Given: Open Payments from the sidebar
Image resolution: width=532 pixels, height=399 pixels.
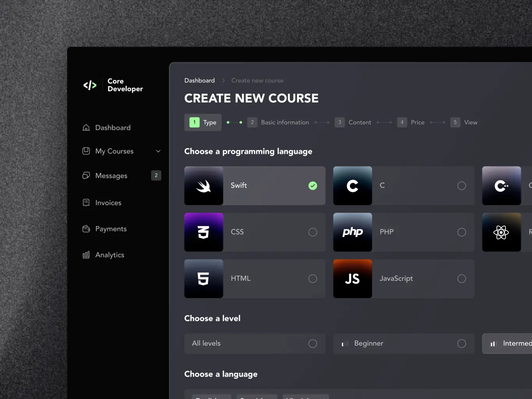Looking at the screenshot, I should click(111, 229).
